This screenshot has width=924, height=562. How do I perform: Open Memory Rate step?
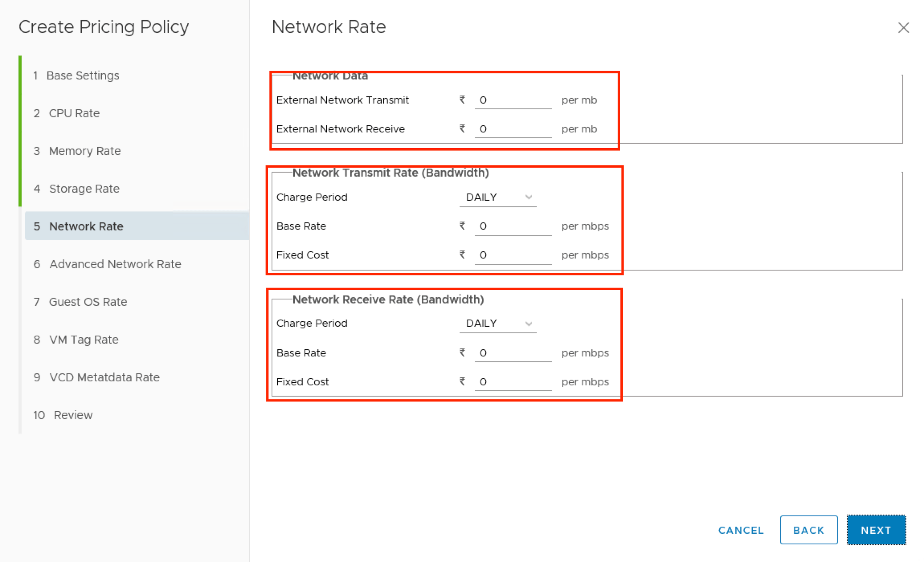(x=84, y=151)
